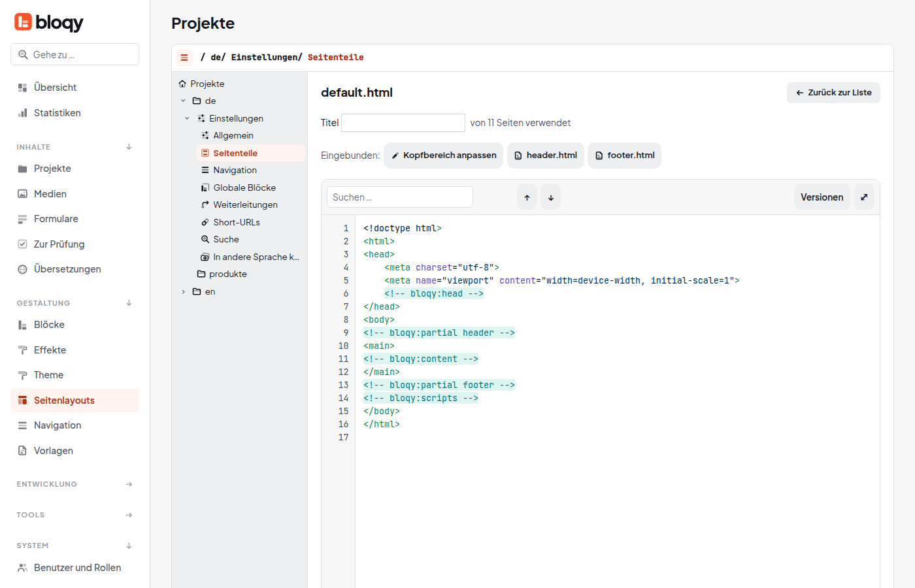The image size is (915, 588).
Task: Jump to previous search match arrow
Action: 527,197
